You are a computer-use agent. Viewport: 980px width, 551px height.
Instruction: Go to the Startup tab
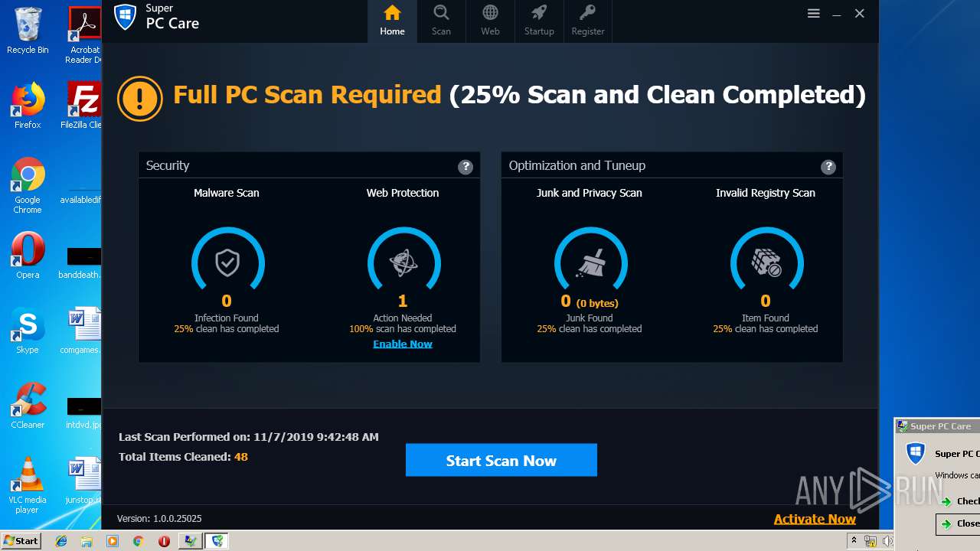click(539, 21)
